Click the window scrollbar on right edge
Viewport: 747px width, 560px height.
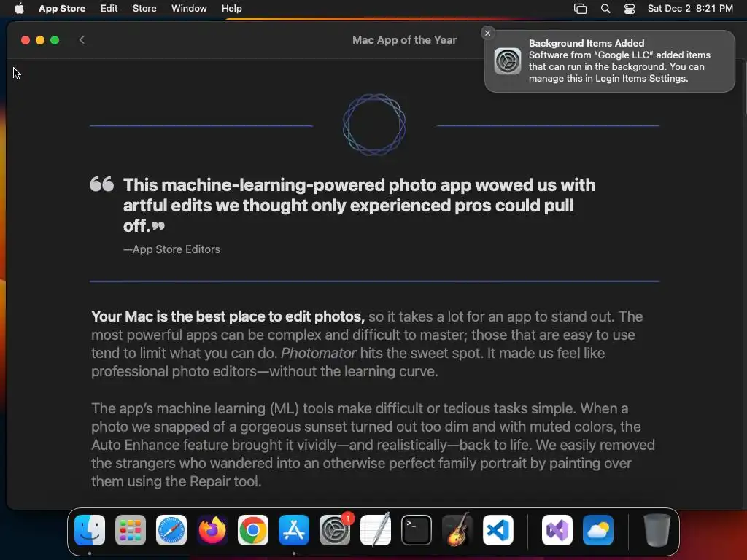(745, 88)
